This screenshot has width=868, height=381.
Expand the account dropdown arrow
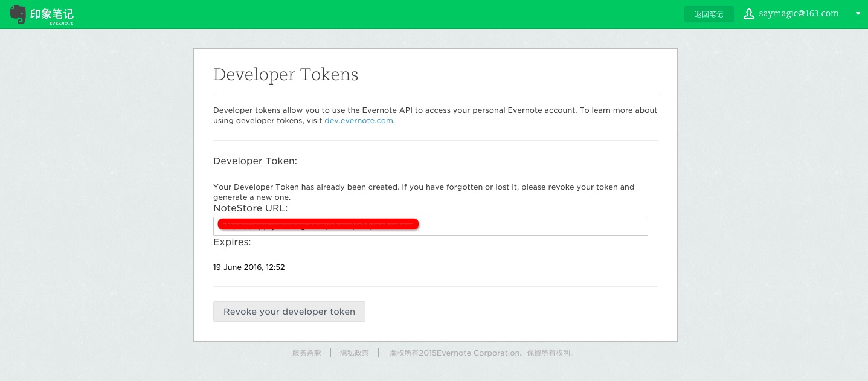click(x=858, y=14)
